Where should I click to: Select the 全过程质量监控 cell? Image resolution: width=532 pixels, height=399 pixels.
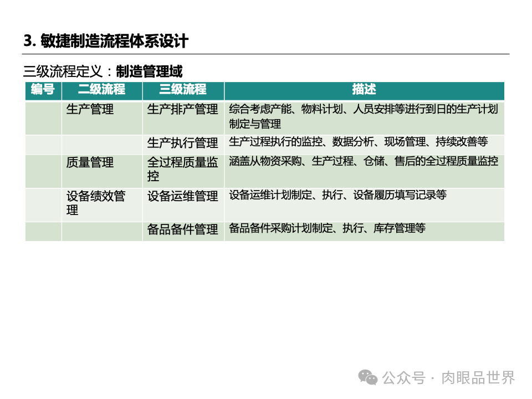click(x=183, y=171)
